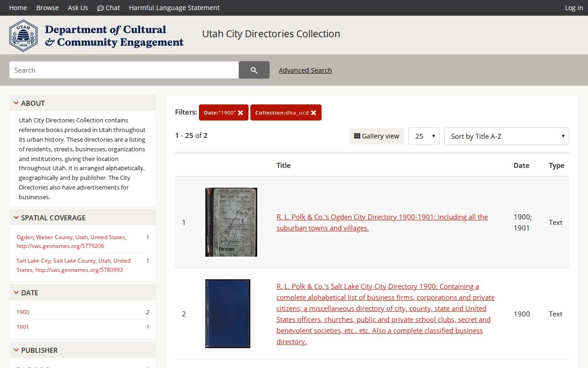Filter by Ogden, Weber County spatial coverage
The width and height of the screenshot is (588, 368).
pyautogui.click(x=71, y=241)
